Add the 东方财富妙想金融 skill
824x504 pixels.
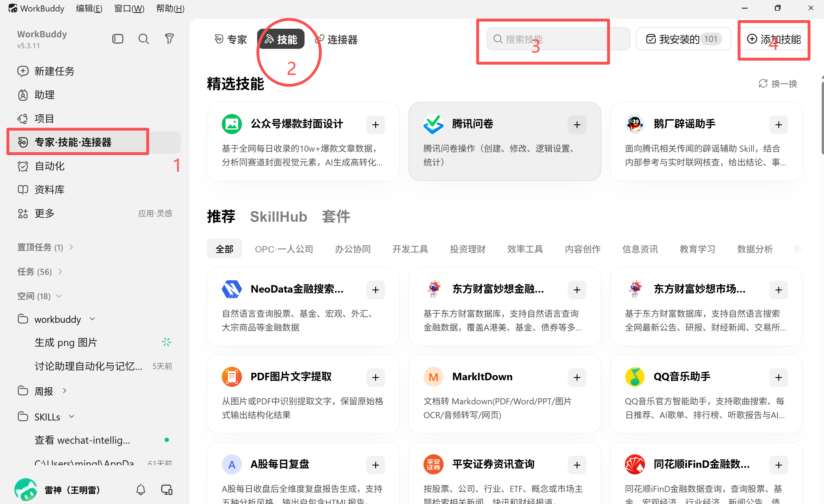pyautogui.click(x=577, y=290)
